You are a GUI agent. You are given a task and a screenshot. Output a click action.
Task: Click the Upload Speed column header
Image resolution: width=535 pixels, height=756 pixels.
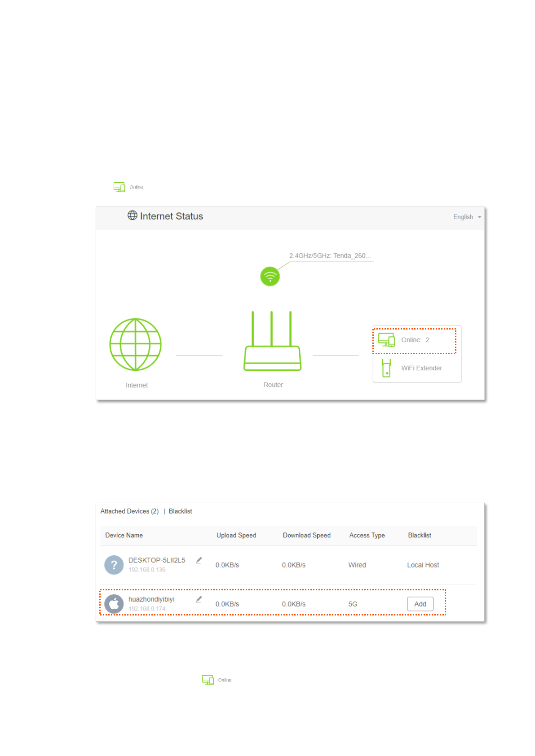tap(236, 535)
